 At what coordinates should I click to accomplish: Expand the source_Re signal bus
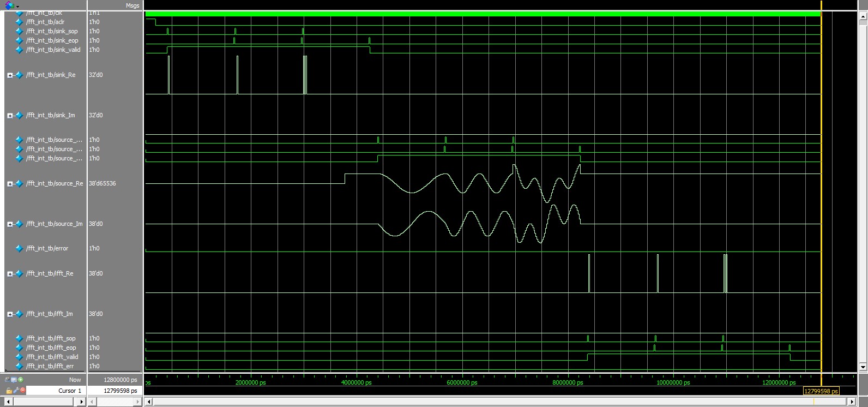[10, 184]
